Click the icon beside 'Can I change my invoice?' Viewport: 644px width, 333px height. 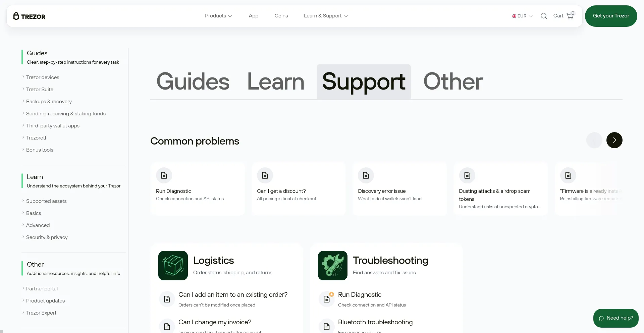point(167,326)
